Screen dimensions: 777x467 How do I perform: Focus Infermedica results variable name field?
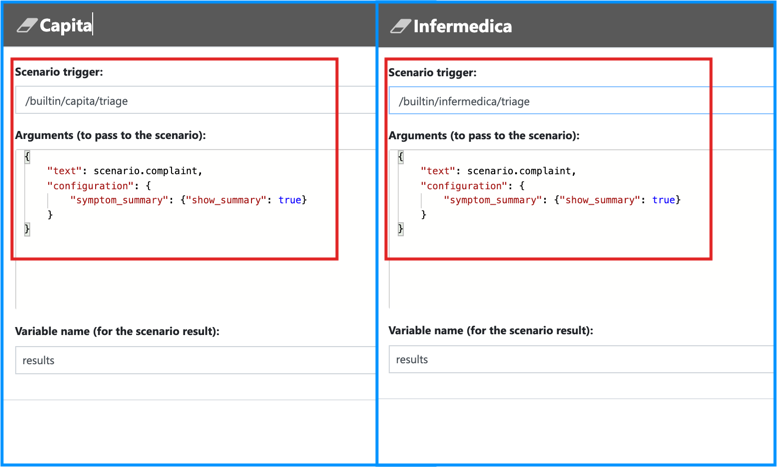click(581, 359)
